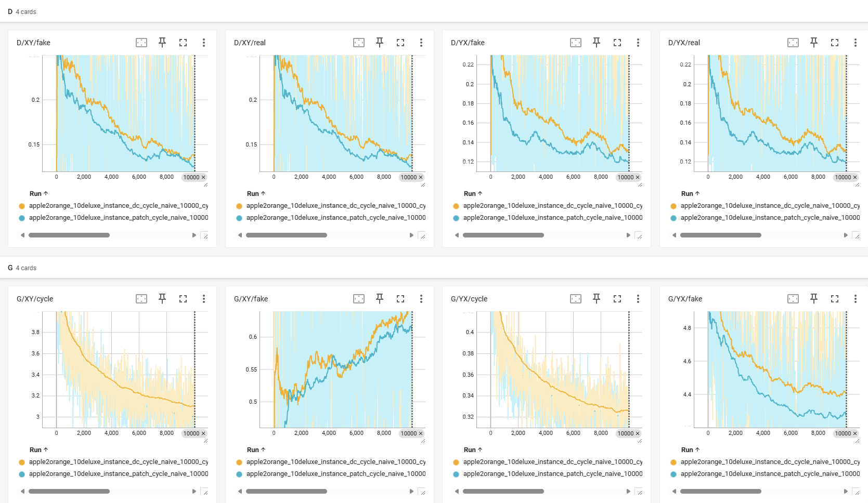Fit domain to data on D/XY/real chart
Screen dimensions: 868x503
point(359,43)
